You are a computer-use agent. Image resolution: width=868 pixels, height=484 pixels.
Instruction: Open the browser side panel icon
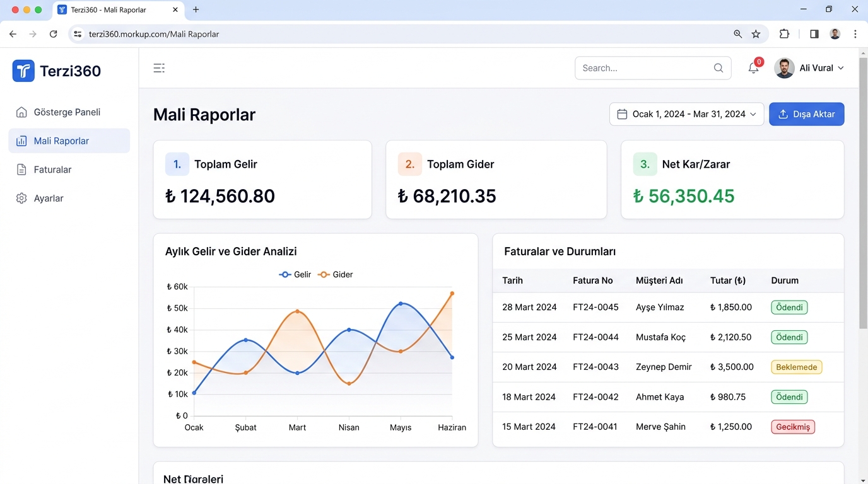tap(814, 34)
